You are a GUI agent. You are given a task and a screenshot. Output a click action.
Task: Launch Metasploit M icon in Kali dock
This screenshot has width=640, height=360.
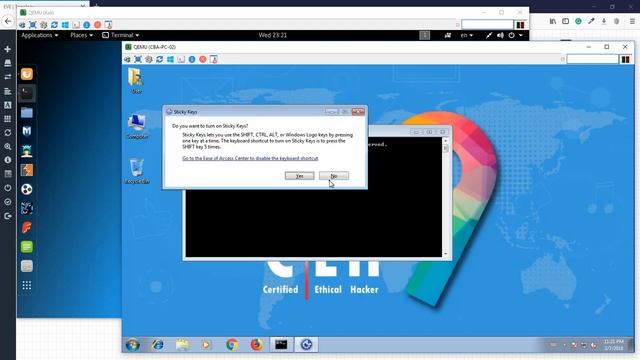27,131
